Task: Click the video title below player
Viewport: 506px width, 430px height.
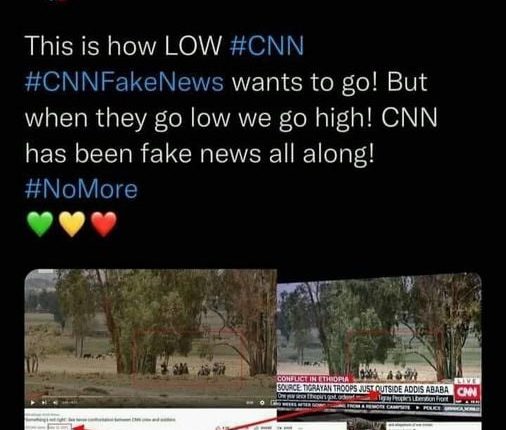Action: coord(100,419)
